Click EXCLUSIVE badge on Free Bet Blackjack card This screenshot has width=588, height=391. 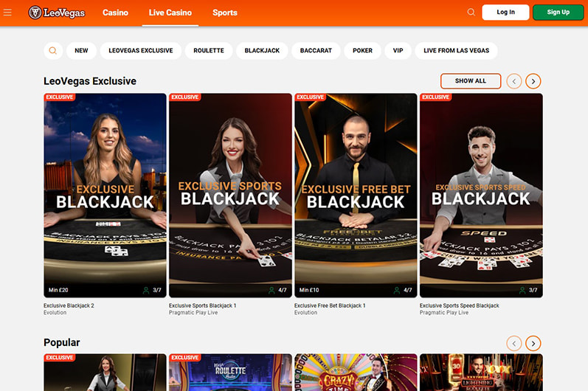click(x=311, y=97)
